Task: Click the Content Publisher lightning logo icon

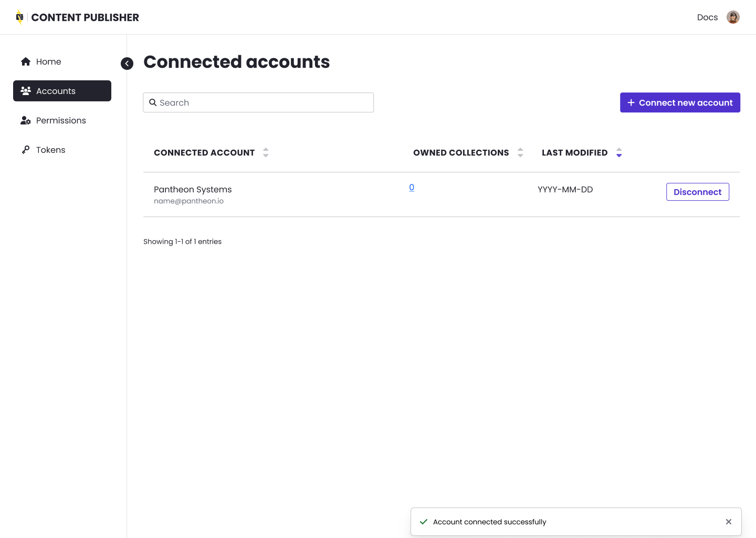Action: pyautogui.click(x=19, y=17)
